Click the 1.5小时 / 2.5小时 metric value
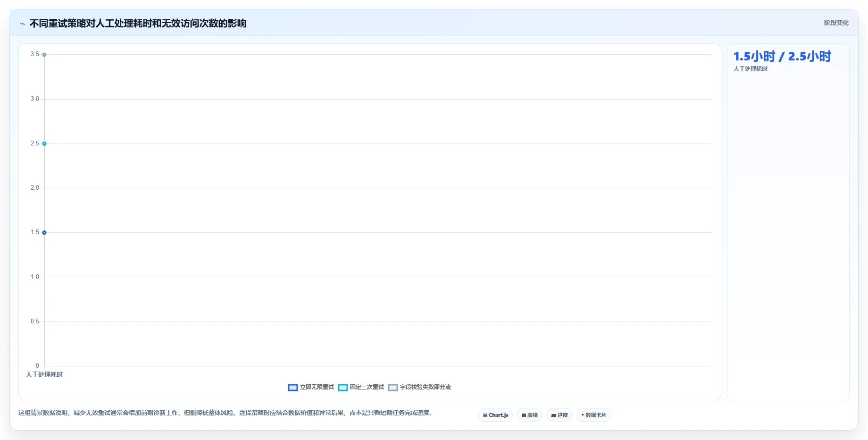Viewport: 868px width, 440px height. (x=782, y=57)
